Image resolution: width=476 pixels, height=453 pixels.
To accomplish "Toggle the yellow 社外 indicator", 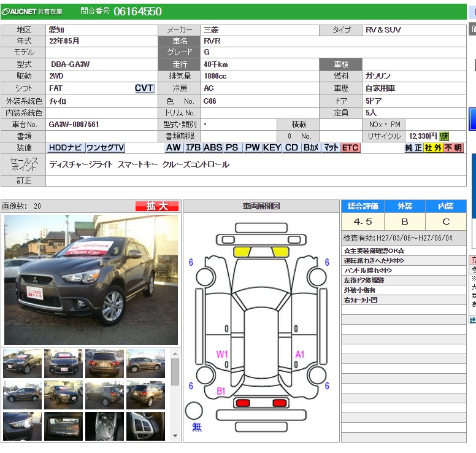I will 433,148.
